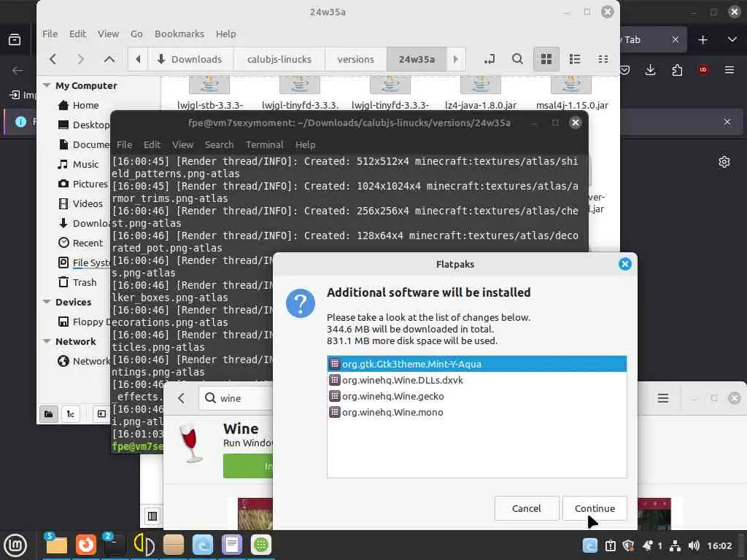
Task: Click Cancel in the Flatpaks dialog
Action: (x=527, y=508)
